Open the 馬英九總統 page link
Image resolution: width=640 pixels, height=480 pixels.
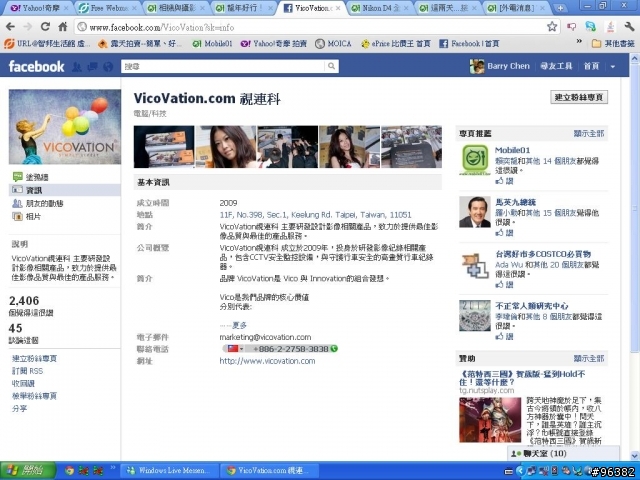click(516, 202)
